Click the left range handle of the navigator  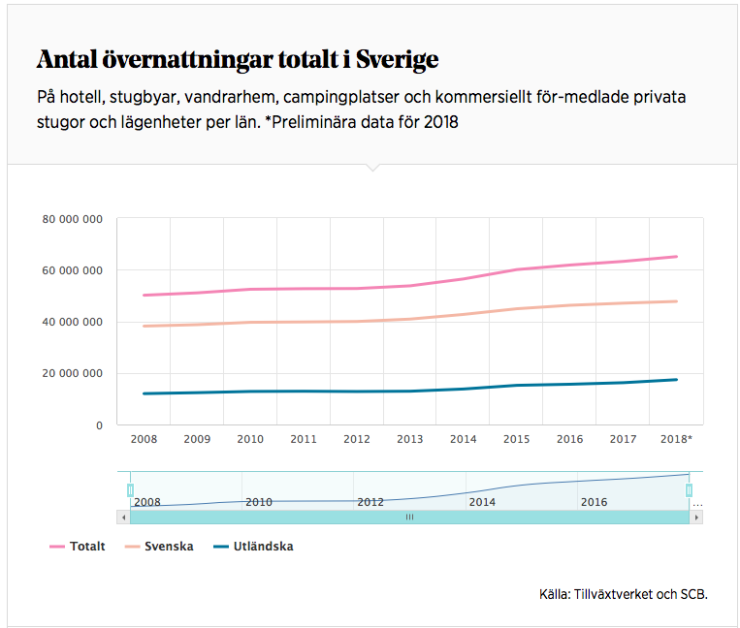(130, 490)
